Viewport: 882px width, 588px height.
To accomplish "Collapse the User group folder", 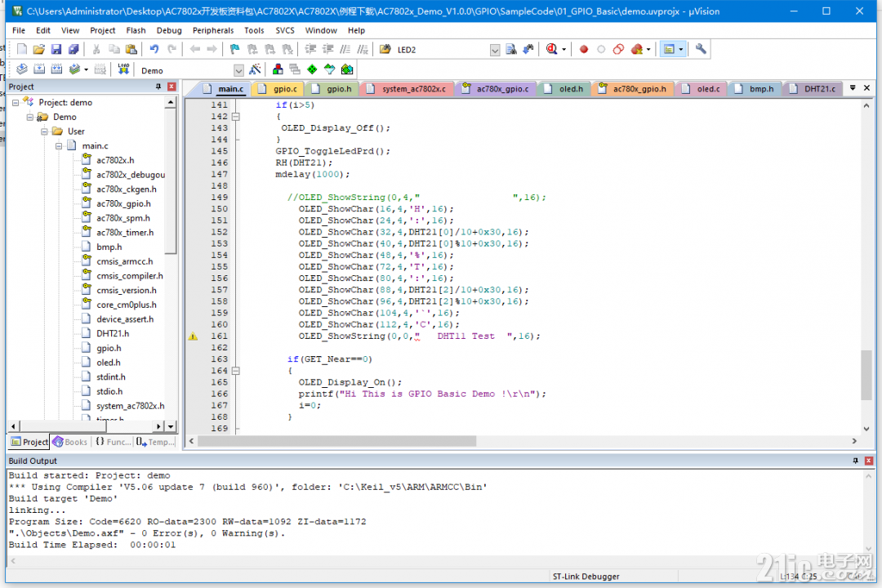I will 44,131.
